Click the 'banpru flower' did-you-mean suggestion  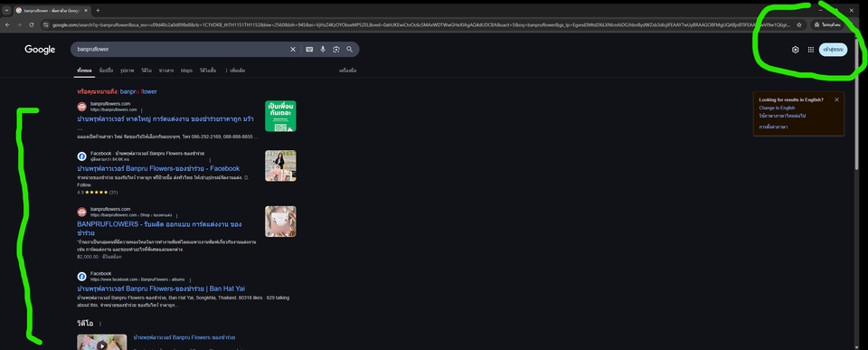click(138, 91)
